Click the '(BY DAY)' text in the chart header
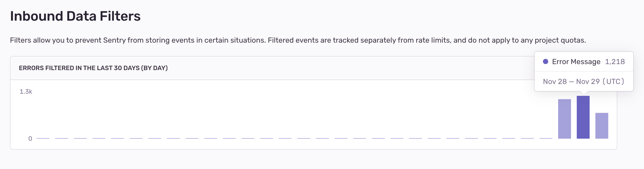 pos(154,68)
